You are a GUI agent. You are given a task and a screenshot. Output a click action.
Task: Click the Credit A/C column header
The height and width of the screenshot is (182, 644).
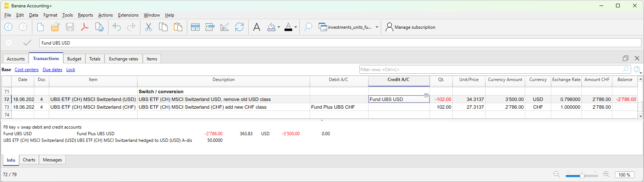[x=399, y=80]
